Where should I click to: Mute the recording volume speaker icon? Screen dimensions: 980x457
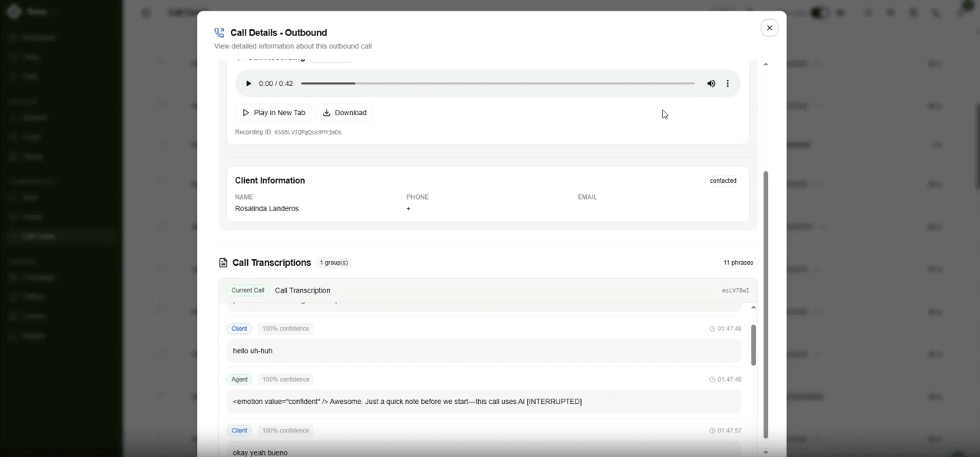tap(711, 84)
